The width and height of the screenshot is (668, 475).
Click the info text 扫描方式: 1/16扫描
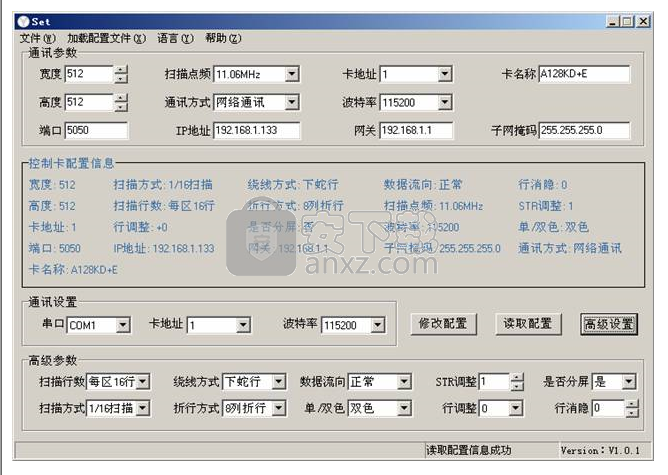pyautogui.click(x=163, y=184)
